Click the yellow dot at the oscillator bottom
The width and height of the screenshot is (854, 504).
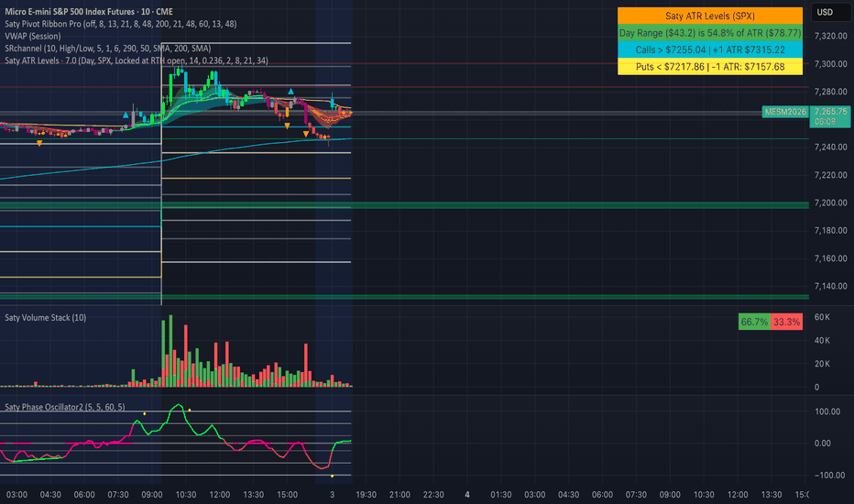pos(333,477)
